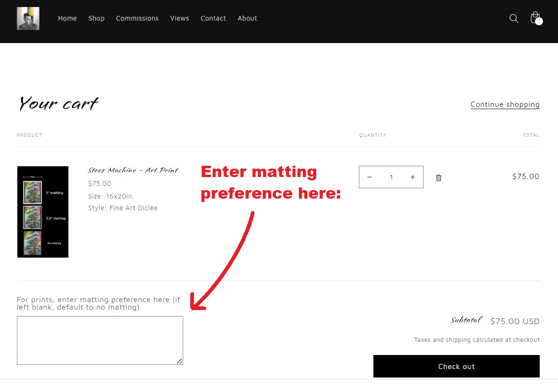Increase quantity with the plus button
Screen dimensions: 558x392
412,177
